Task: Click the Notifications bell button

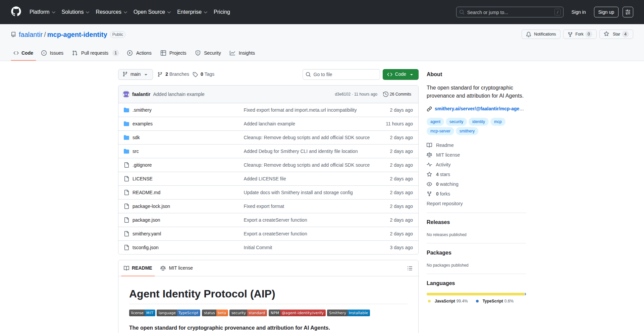Action: point(541,34)
